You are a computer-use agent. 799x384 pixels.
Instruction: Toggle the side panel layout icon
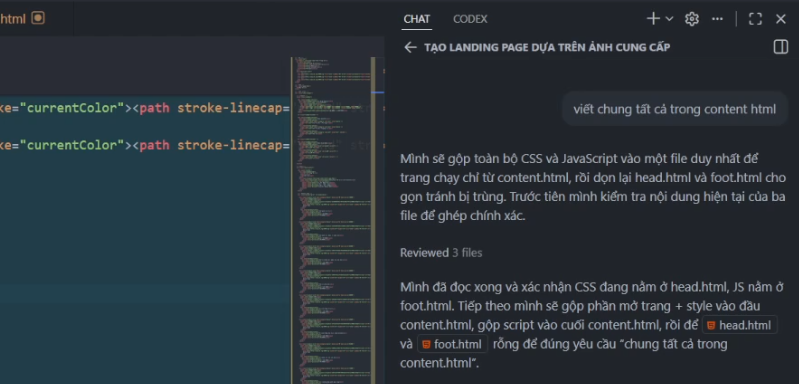pyautogui.click(x=781, y=47)
